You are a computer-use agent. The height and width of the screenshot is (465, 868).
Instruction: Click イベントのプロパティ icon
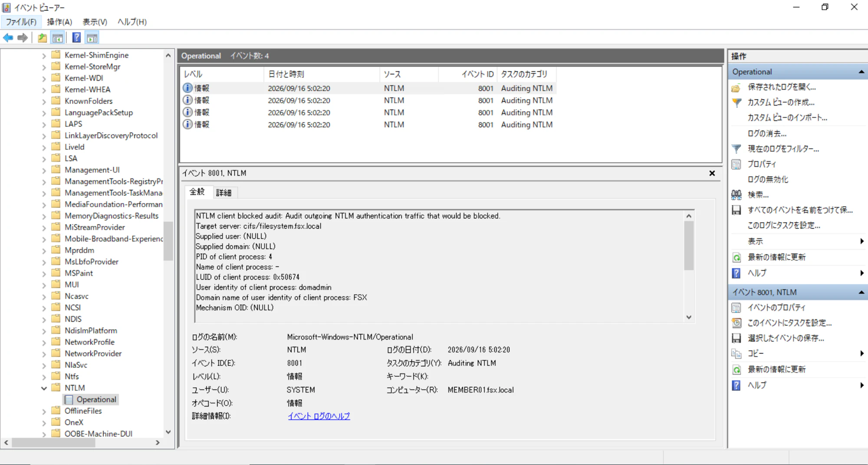click(736, 308)
